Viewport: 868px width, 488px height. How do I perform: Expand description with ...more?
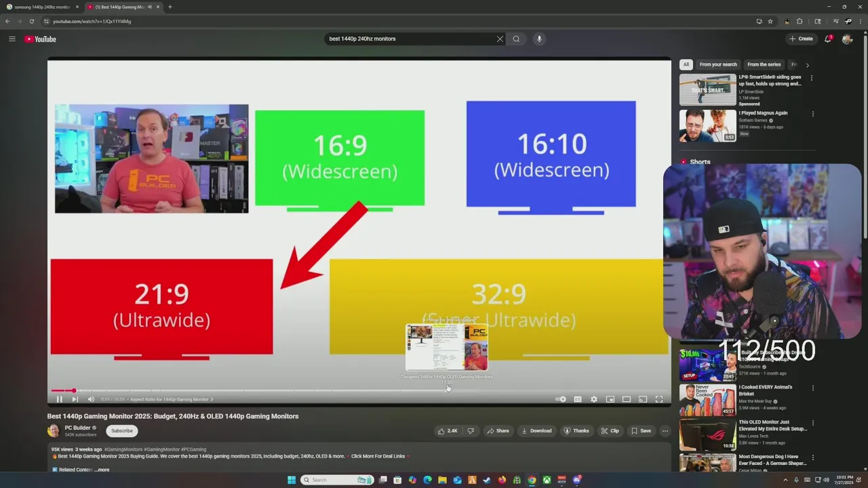click(102, 470)
